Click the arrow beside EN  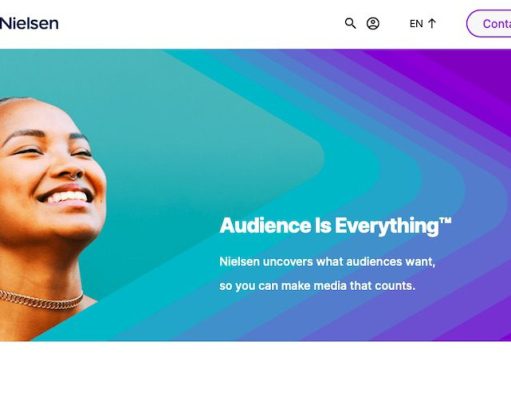[432, 23]
